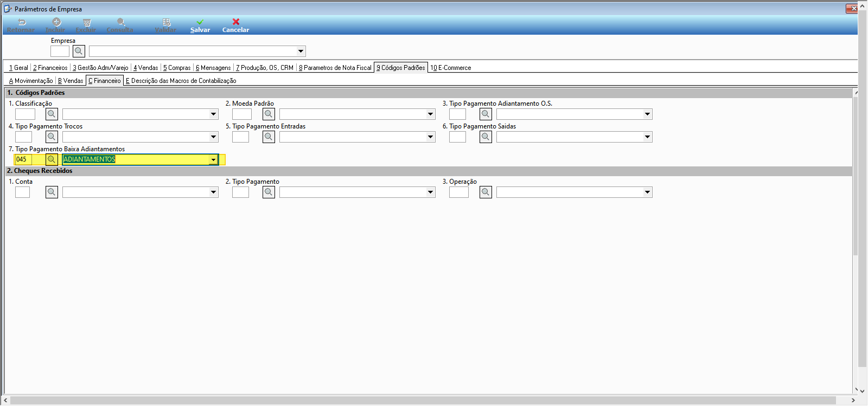Open lookup for Tipo Pagamento Entradas
Viewport: 868px width, 406px height.
pyautogui.click(x=269, y=137)
